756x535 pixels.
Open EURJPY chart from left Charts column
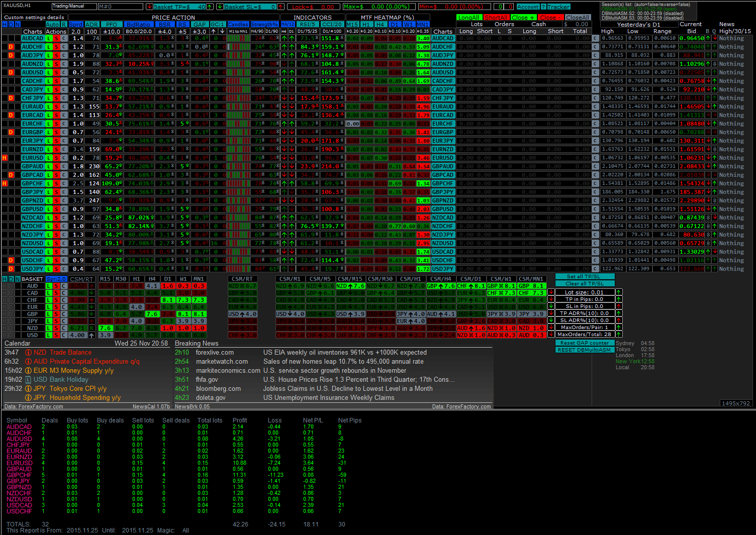coord(33,141)
